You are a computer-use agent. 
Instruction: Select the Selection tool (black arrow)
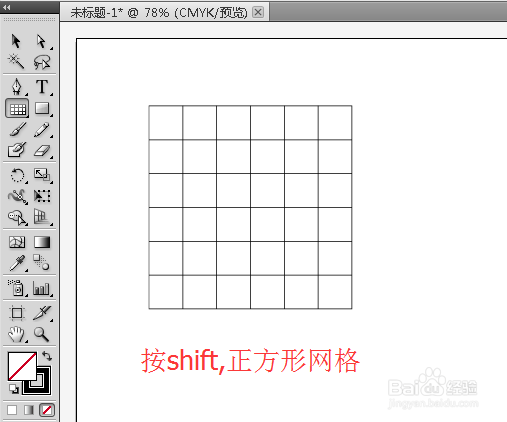[16, 41]
